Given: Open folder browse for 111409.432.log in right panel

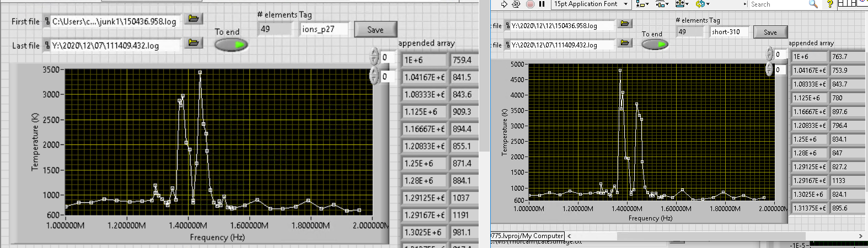Looking at the screenshot, I should pyautogui.click(x=625, y=43).
